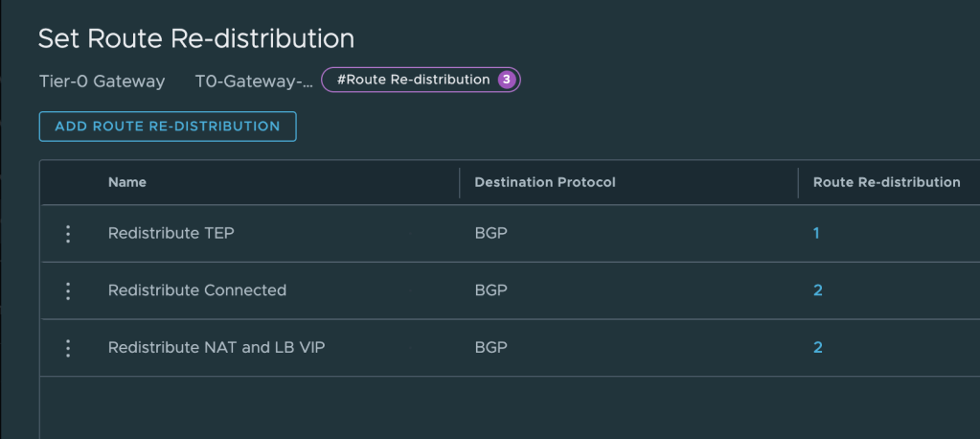Click the Tier-0 Gateway label
Viewport: 980px width, 439px height.
[x=102, y=81]
